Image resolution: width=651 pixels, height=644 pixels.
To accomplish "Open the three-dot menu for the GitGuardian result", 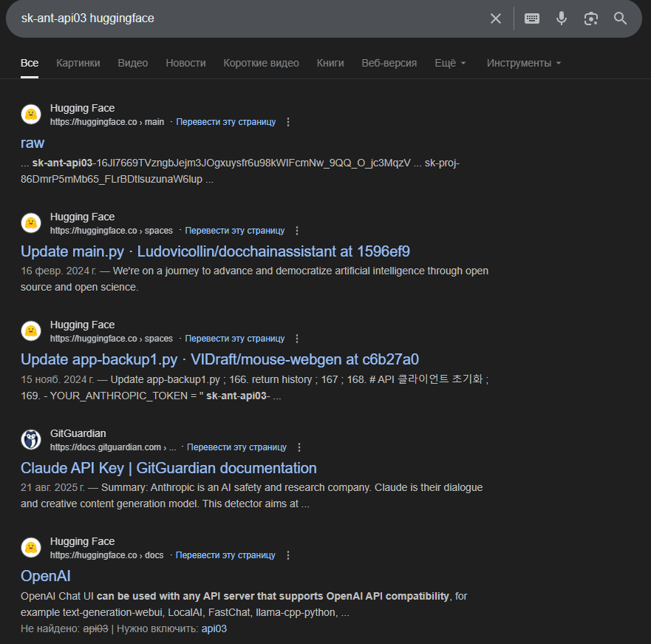I will pyautogui.click(x=299, y=447).
